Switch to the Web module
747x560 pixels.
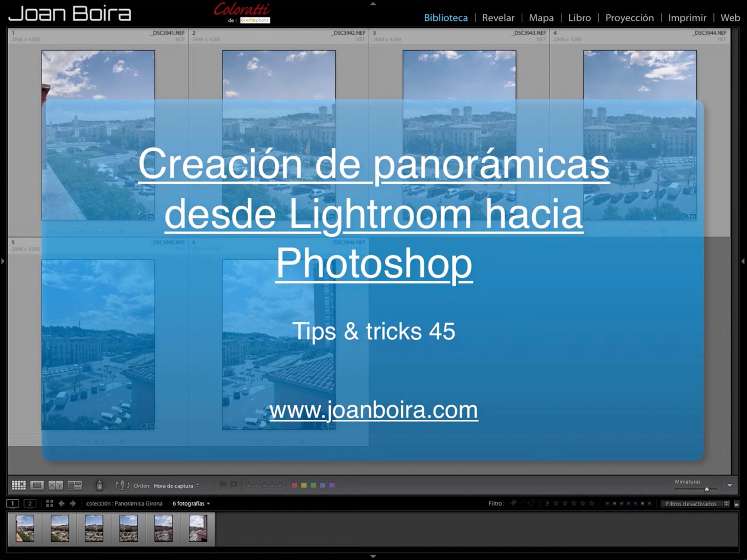[x=730, y=18]
